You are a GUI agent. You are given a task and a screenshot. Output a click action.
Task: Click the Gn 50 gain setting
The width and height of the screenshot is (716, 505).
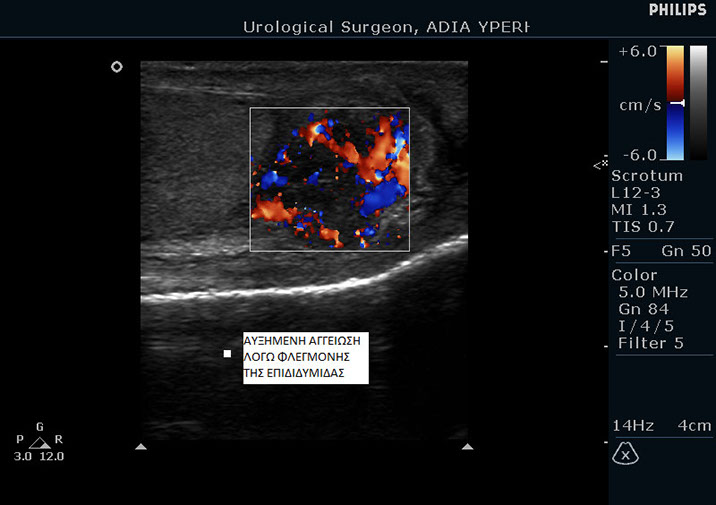click(686, 249)
